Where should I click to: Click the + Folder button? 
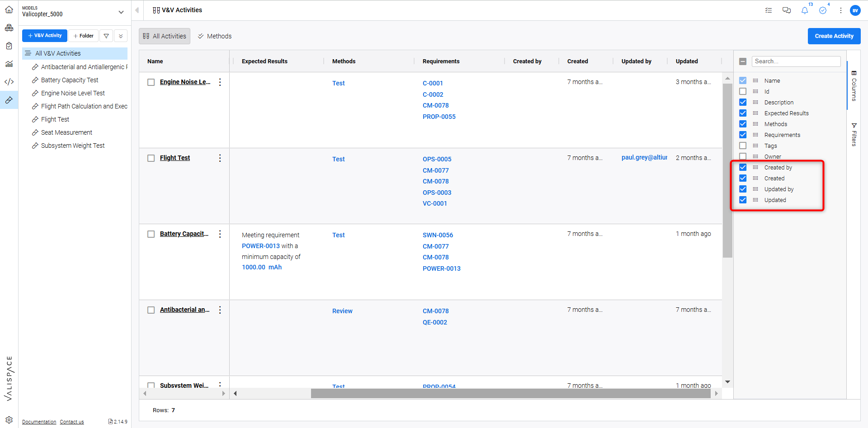tap(83, 36)
